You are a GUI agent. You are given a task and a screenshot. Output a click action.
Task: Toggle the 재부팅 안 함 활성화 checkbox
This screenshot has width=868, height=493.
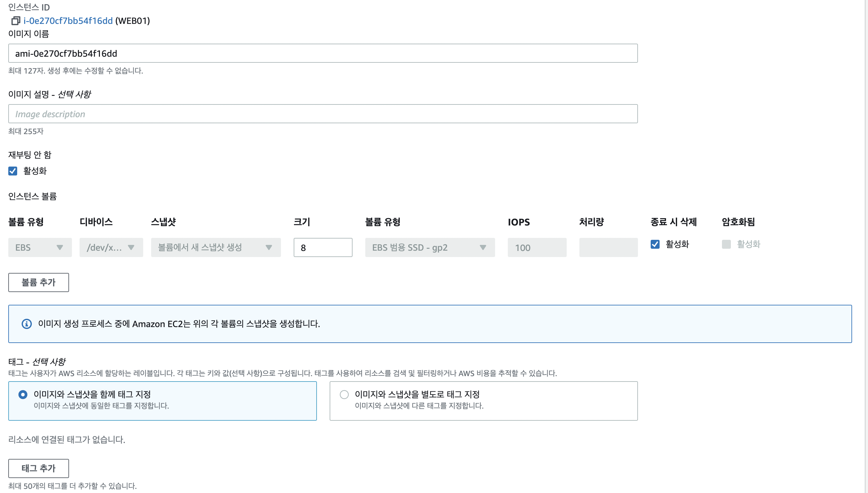(13, 171)
